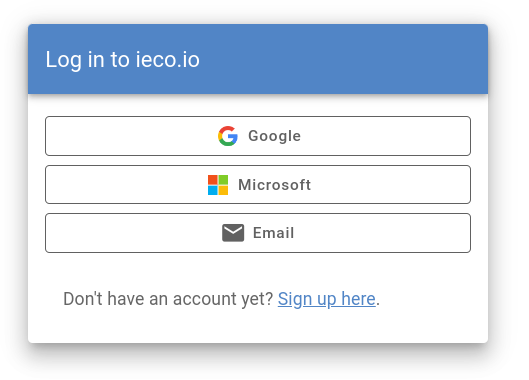
Task: Click the 'Log in to ieco.io' heading
Action: point(122,60)
